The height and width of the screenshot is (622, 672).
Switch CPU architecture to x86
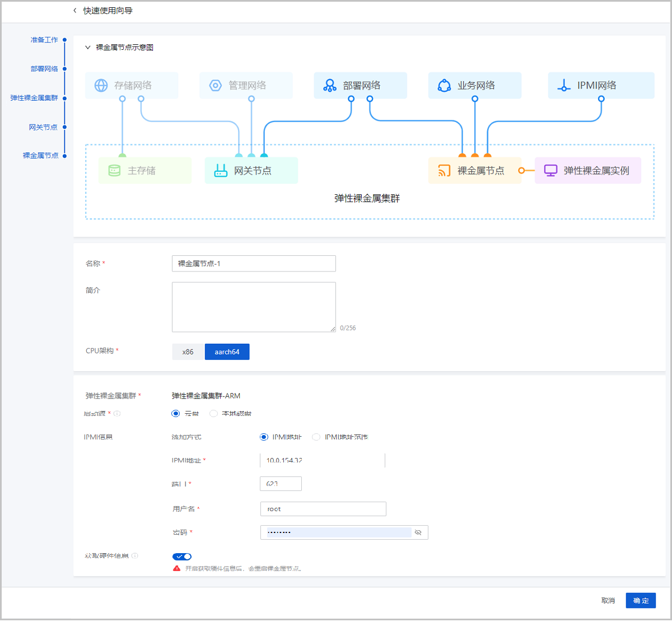click(188, 352)
